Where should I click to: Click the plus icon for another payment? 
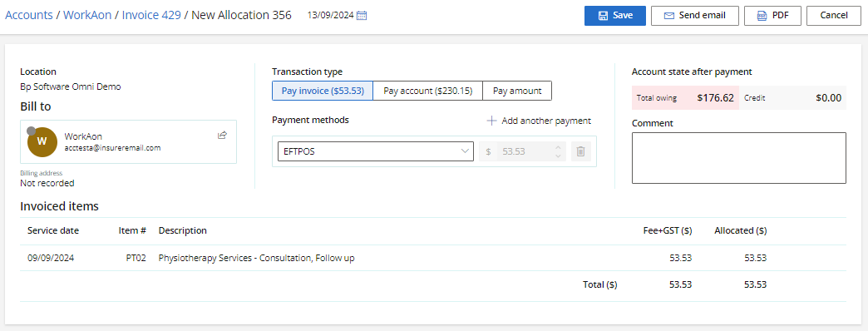tap(491, 121)
